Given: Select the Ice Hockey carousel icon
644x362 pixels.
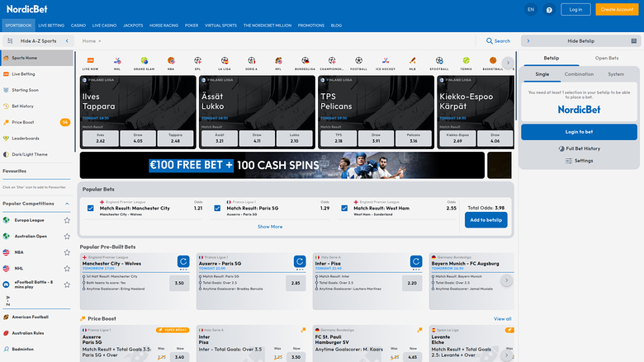Looking at the screenshot, I should tap(386, 63).
